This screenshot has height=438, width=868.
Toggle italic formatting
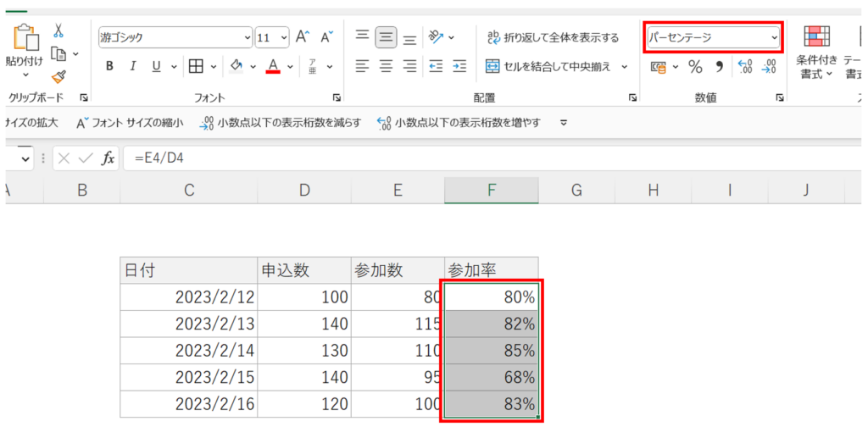(132, 66)
